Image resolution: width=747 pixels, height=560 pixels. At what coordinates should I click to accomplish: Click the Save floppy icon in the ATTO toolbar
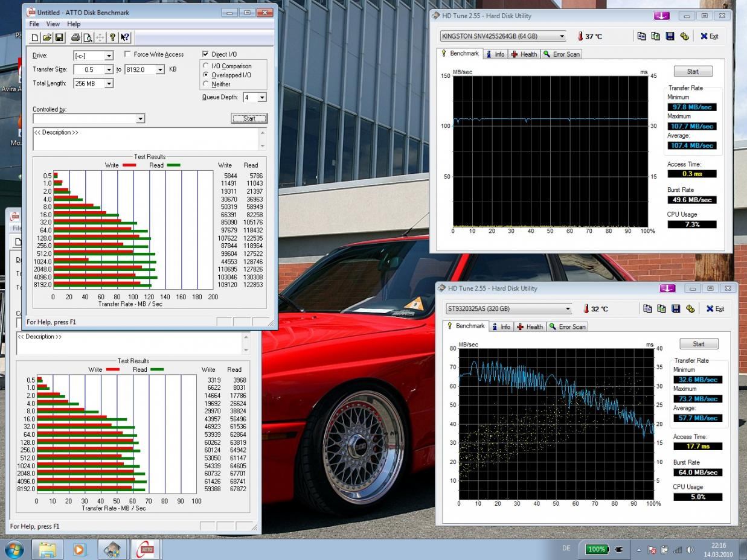coord(59,38)
